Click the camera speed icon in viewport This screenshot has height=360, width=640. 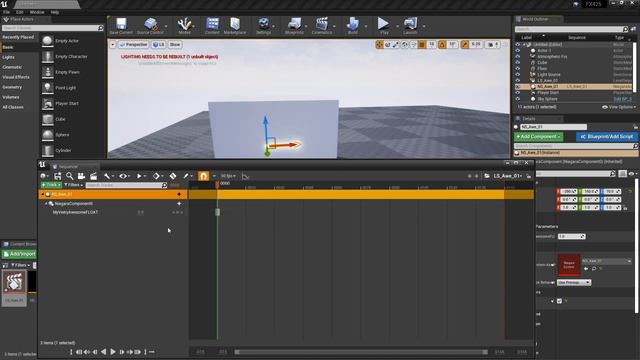pos(493,44)
